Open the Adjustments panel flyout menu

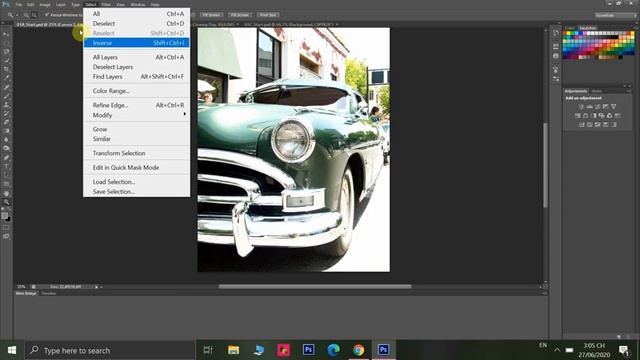point(629,91)
